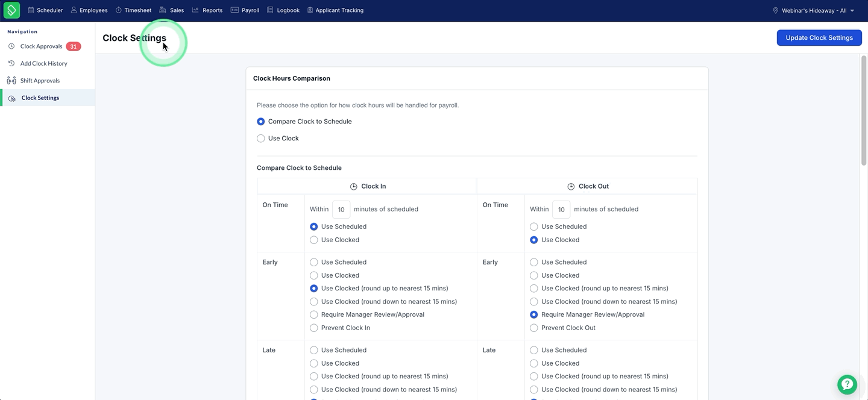Screen dimensions: 868x400
Task: Click the Payroll icon in top bar
Action: pyautogui.click(x=234, y=10)
